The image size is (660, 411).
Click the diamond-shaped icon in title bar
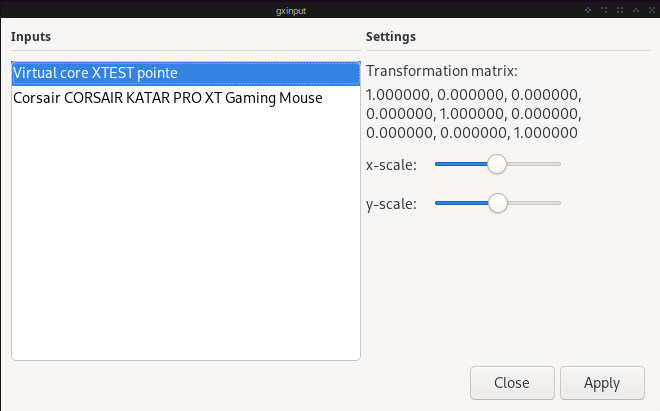pyautogui.click(x=588, y=10)
